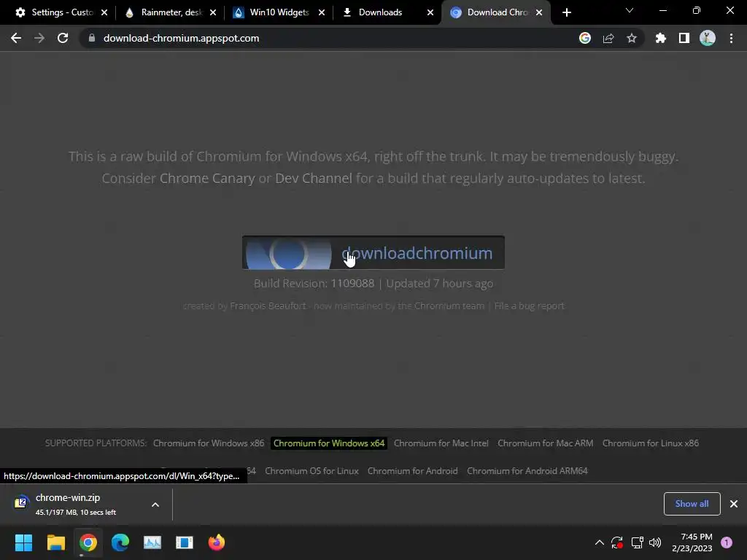The height and width of the screenshot is (560, 747).
Task: Click the address bar URL
Action: [x=181, y=38]
